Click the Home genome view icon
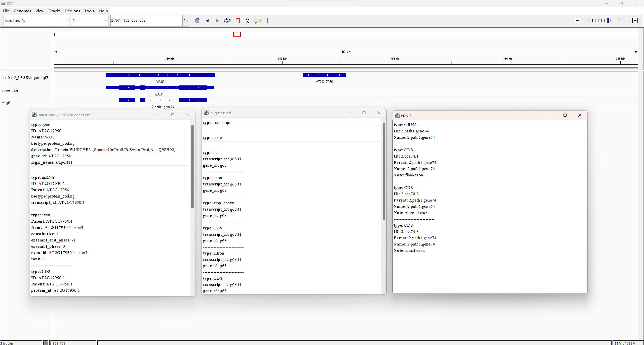 click(197, 21)
